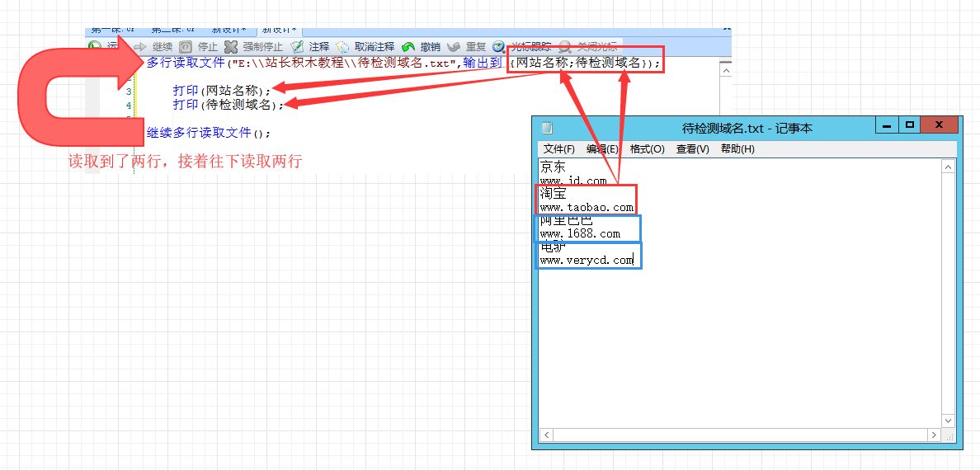
Task: Click the 强制停止 force stop icon
Action: click(x=232, y=47)
